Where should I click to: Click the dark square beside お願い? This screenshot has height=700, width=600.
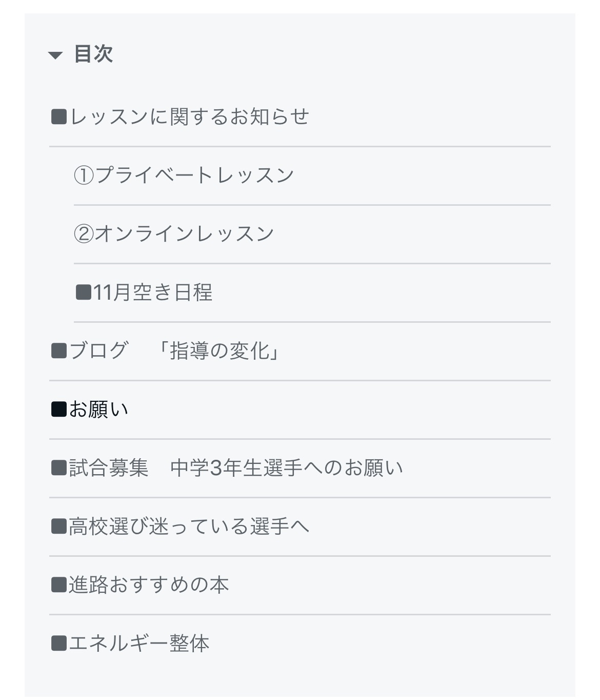click(x=59, y=410)
